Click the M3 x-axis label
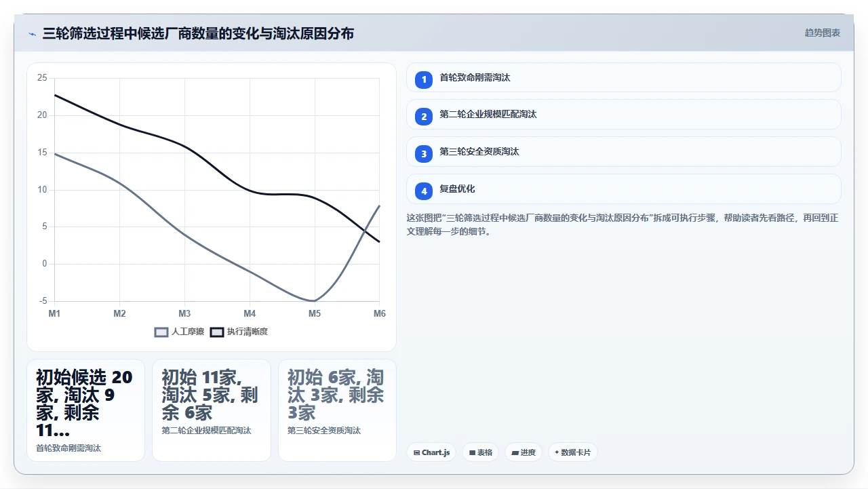Screen dimensions: 868x489 point(184,313)
